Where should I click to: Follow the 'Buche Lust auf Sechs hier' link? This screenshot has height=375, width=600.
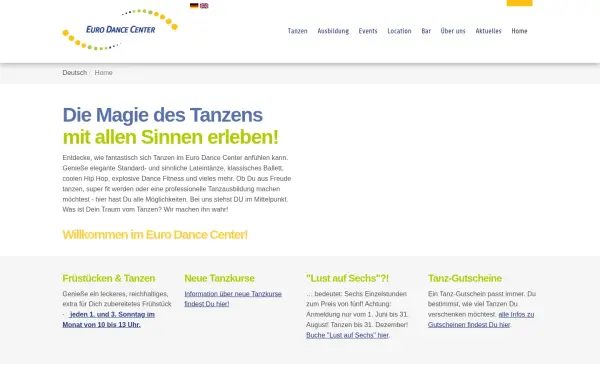pyautogui.click(x=347, y=335)
